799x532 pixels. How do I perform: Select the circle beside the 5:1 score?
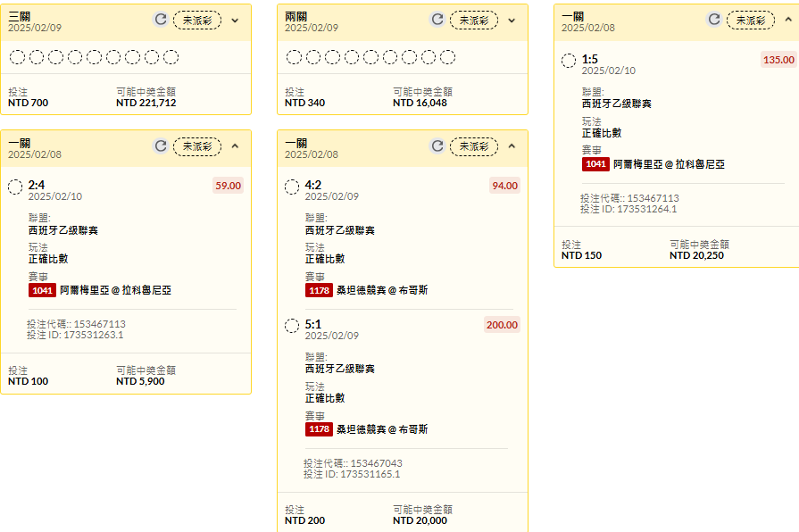point(292,326)
